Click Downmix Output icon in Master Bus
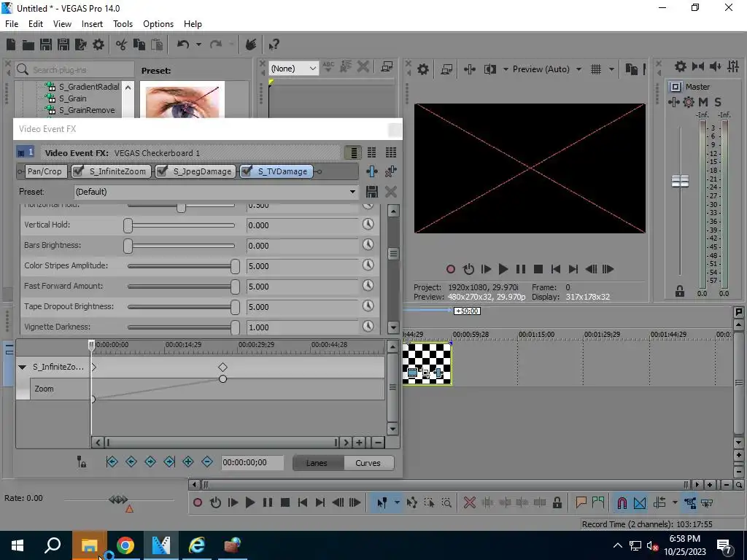Viewport: 747px width, 560px height. click(x=698, y=66)
